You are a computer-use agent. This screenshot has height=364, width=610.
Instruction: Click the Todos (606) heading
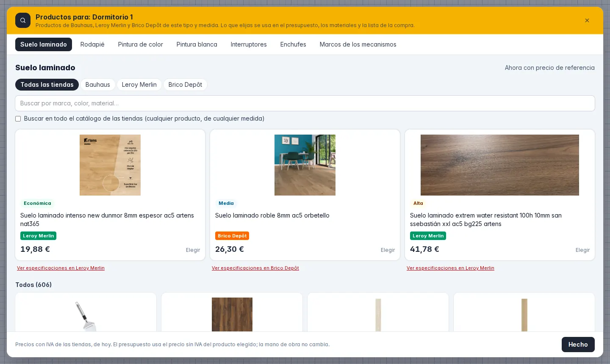click(33, 285)
